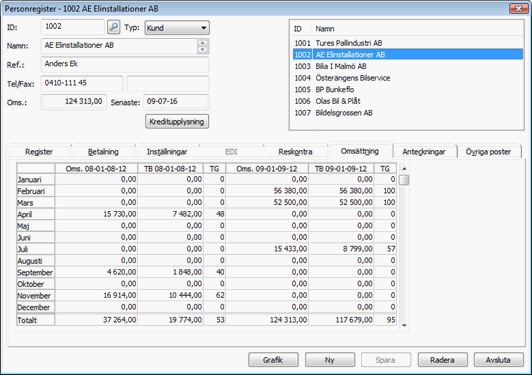Open the Anteckningar tab
Viewport: 532px width, 375px height.
(x=424, y=152)
